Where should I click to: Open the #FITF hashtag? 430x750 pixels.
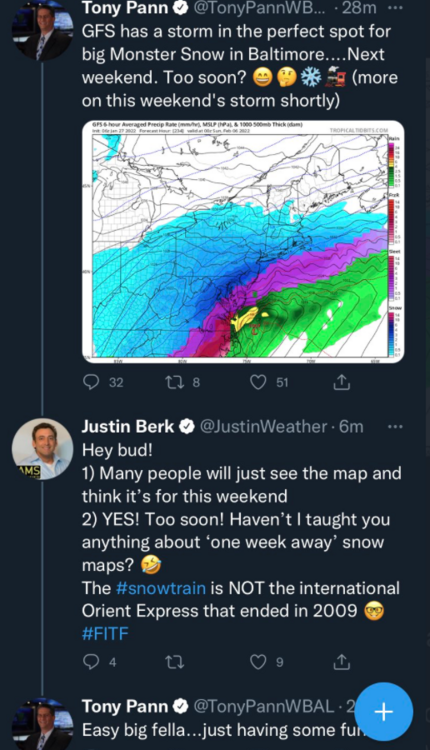pyautogui.click(x=105, y=634)
